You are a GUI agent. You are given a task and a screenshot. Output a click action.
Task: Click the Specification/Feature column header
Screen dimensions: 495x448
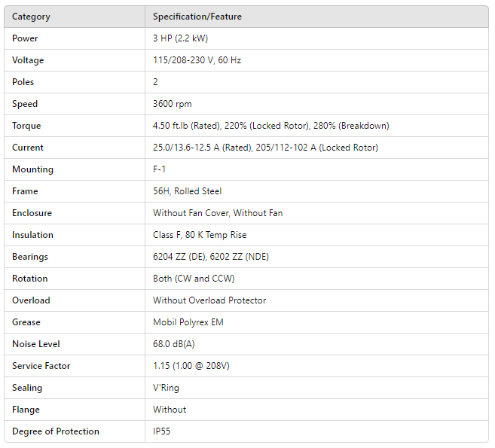pyautogui.click(x=197, y=17)
